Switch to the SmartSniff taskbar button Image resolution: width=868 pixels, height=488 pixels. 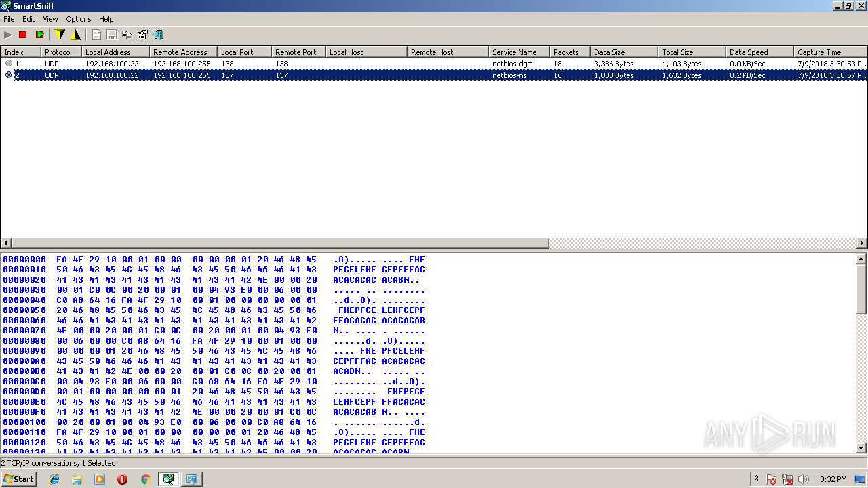pyautogui.click(x=168, y=479)
